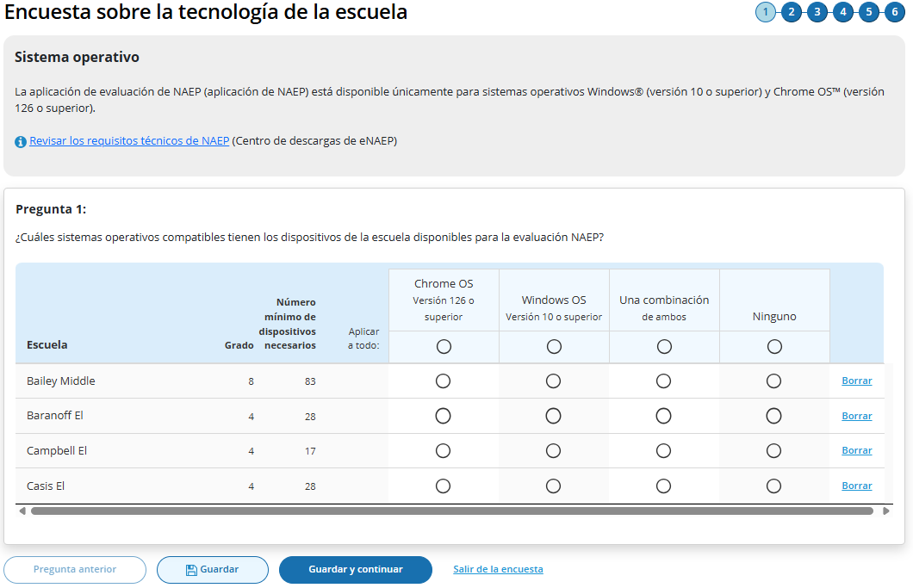The height and width of the screenshot is (588, 913).
Task: Choose Ninguno for Casis El
Action: (x=774, y=486)
